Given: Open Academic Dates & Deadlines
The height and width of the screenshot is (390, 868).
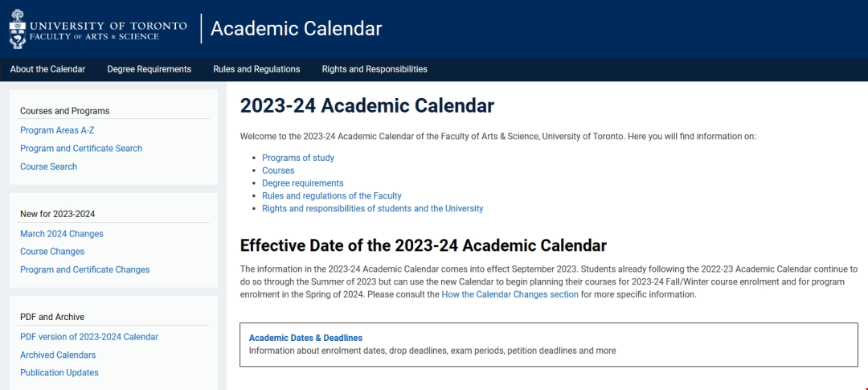Looking at the screenshot, I should 305,338.
